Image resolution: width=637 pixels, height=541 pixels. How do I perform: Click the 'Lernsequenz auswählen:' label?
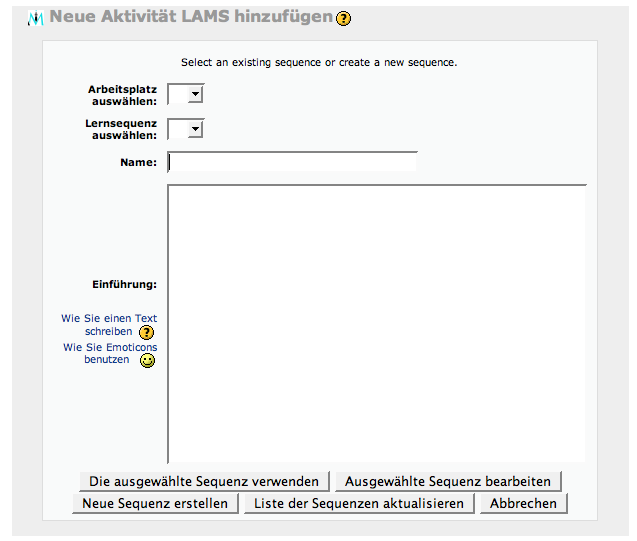(x=121, y=129)
